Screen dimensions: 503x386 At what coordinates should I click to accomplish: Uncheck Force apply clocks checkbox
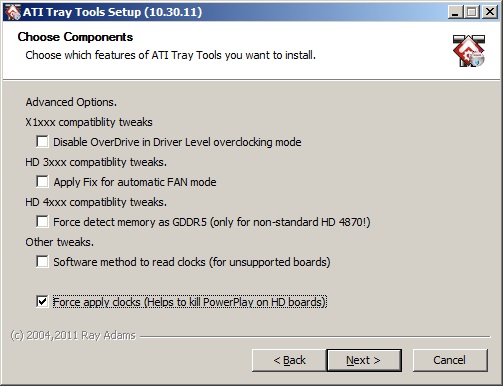[42, 302]
